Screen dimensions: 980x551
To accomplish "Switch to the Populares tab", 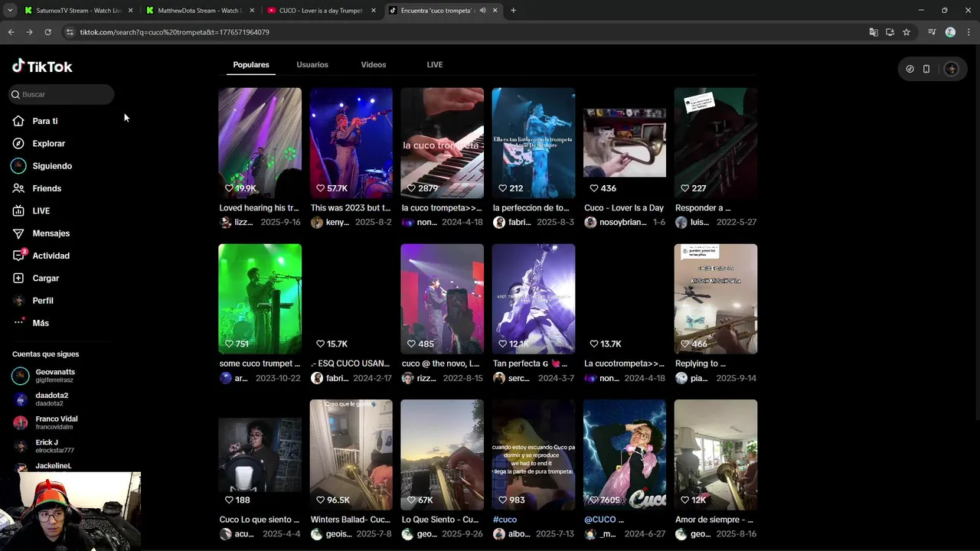I will click(x=251, y=65).
